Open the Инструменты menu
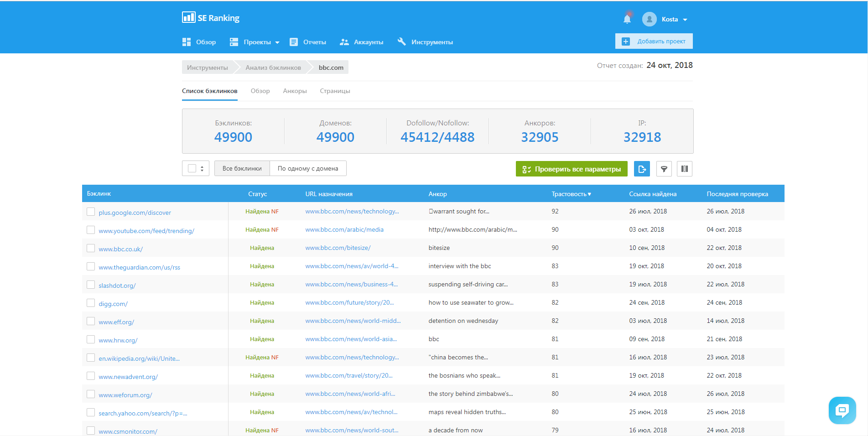868x436 pixels. point(425,42)
